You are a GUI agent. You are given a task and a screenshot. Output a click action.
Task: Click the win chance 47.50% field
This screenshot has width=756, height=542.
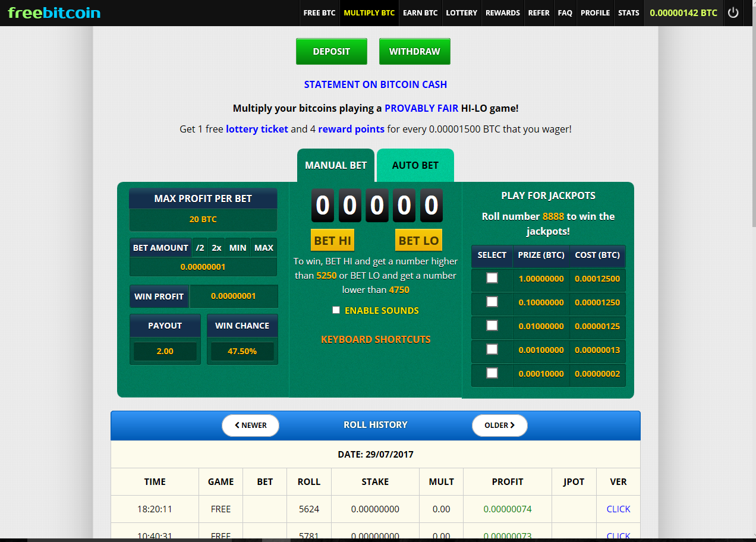click(x=242, y=351)
